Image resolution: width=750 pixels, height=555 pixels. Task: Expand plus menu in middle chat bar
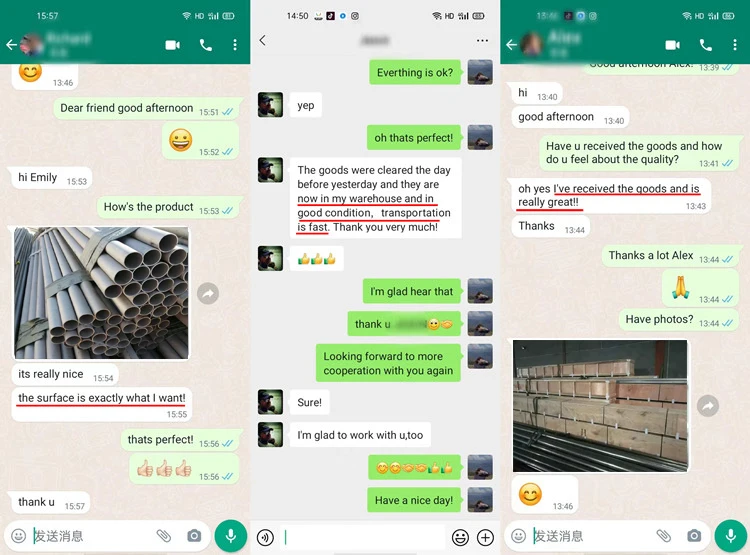pos(485,537)
